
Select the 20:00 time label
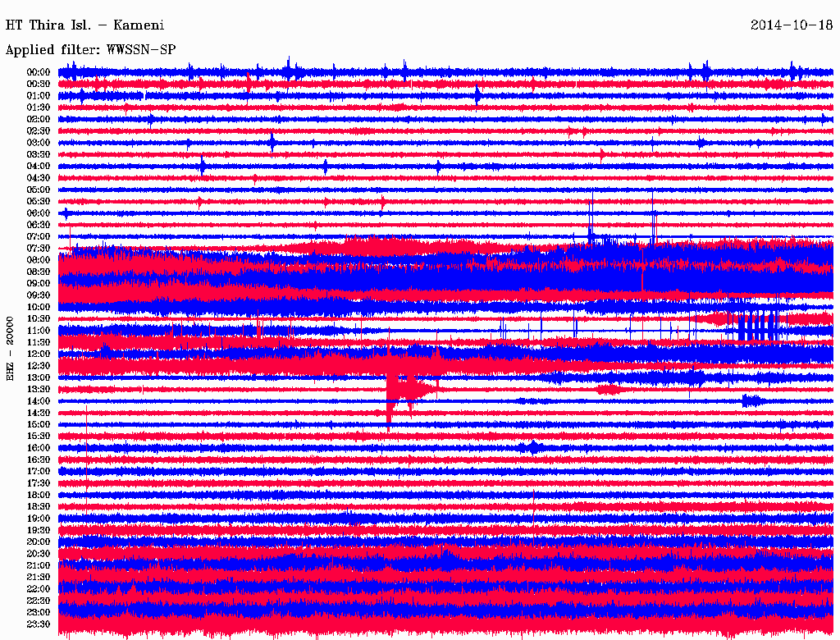click(39, 542)
